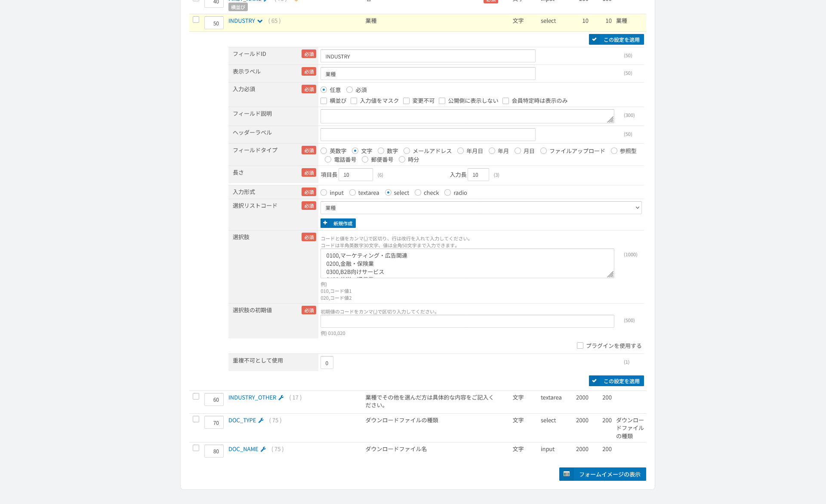
Task: Click the ヘッダーラベル input field
Action: pyautogui.click(x=428, y=135)
